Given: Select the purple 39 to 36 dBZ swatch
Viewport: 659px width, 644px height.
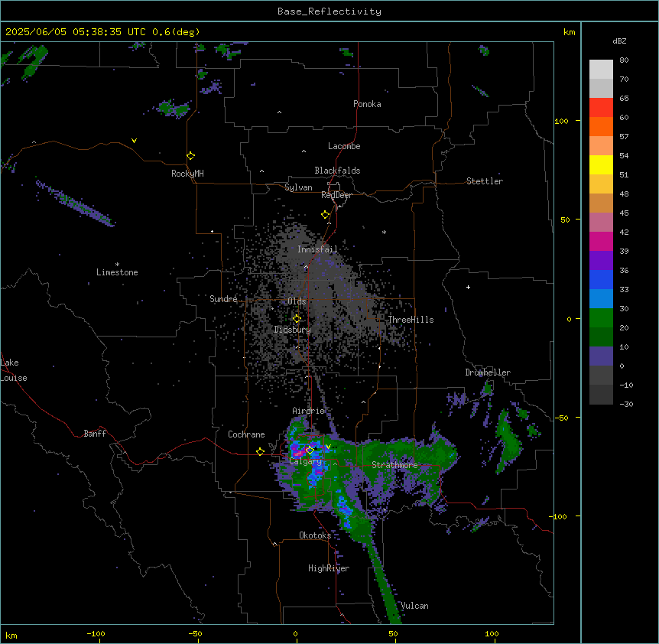Looking at the screenshot, I should 601,261.
